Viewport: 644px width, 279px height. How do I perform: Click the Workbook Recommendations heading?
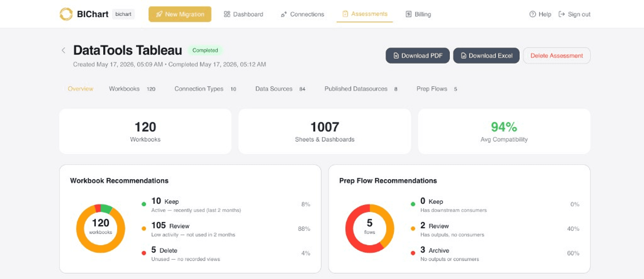coord(119,181)
